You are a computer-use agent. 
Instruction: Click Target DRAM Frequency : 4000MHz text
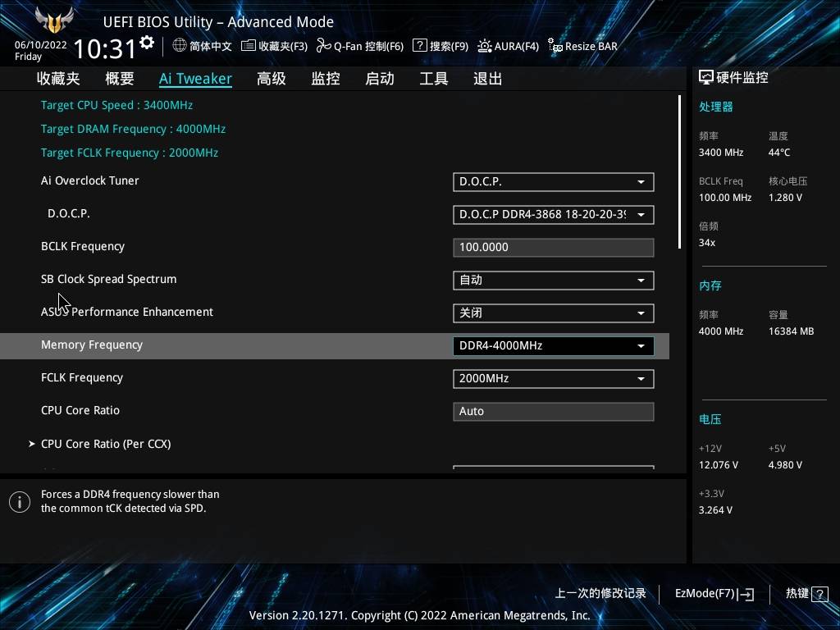tap(133, 129)
